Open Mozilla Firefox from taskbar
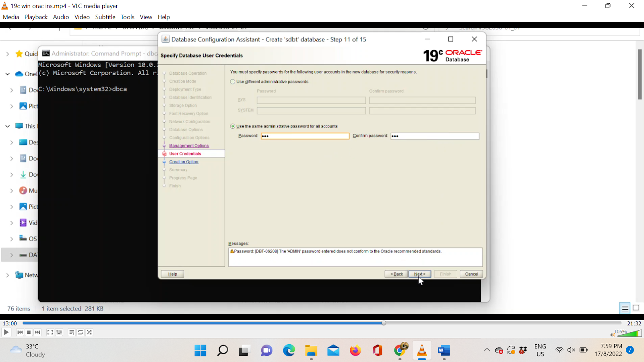 tap(355, 350)
